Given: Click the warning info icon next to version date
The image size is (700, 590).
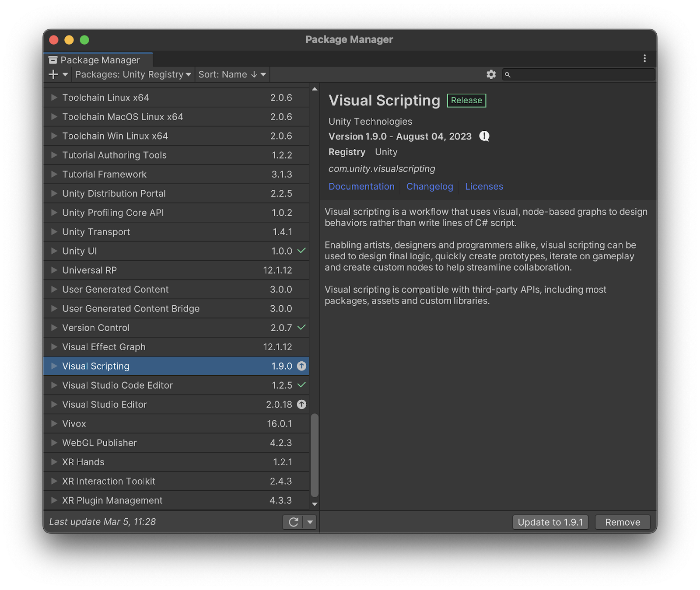Looking at the screenshot, I should click(484, 136).
